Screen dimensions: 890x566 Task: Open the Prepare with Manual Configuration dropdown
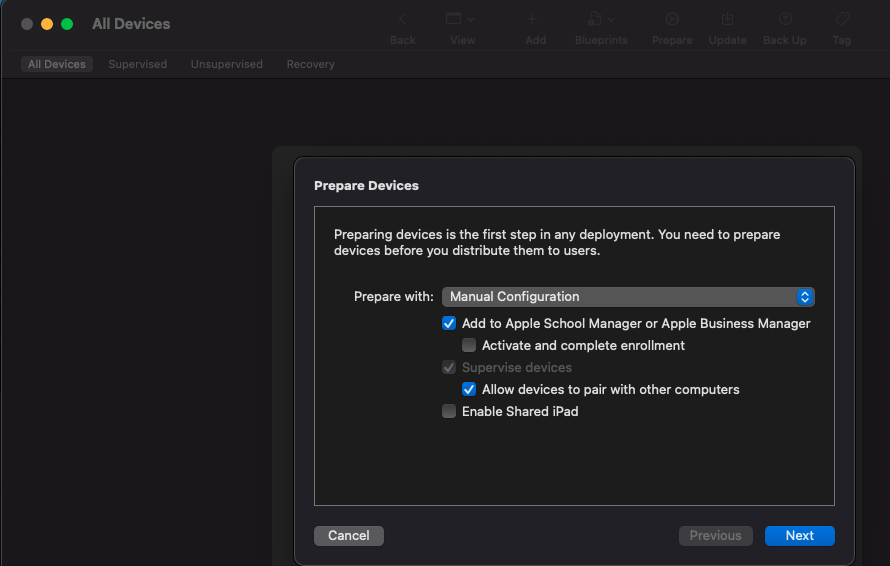pos(628,297)
